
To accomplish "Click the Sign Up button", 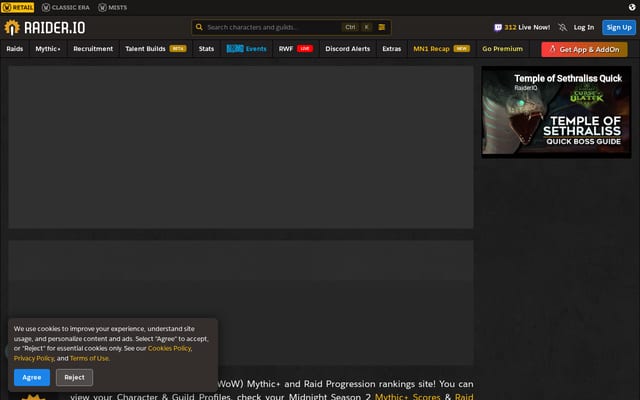I will 619,27.
